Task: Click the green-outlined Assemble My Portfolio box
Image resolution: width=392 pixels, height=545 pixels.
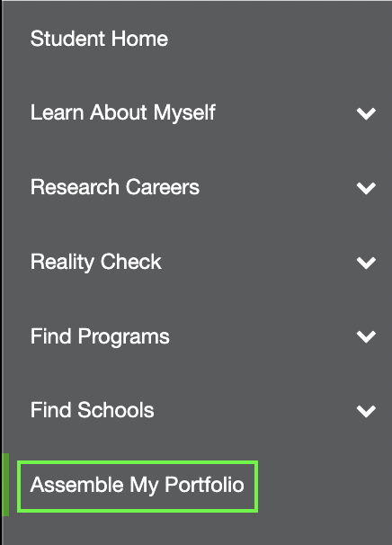Action: (x=138, y=487)
